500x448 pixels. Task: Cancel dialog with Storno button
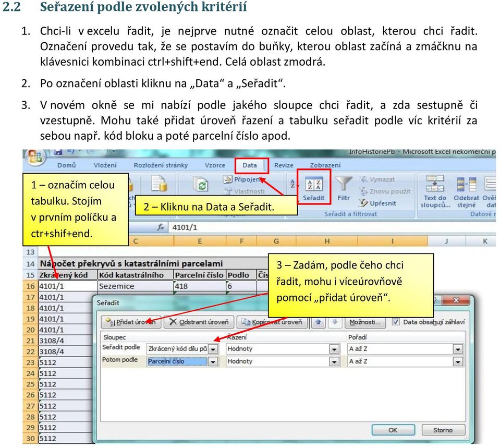[443, 430]
